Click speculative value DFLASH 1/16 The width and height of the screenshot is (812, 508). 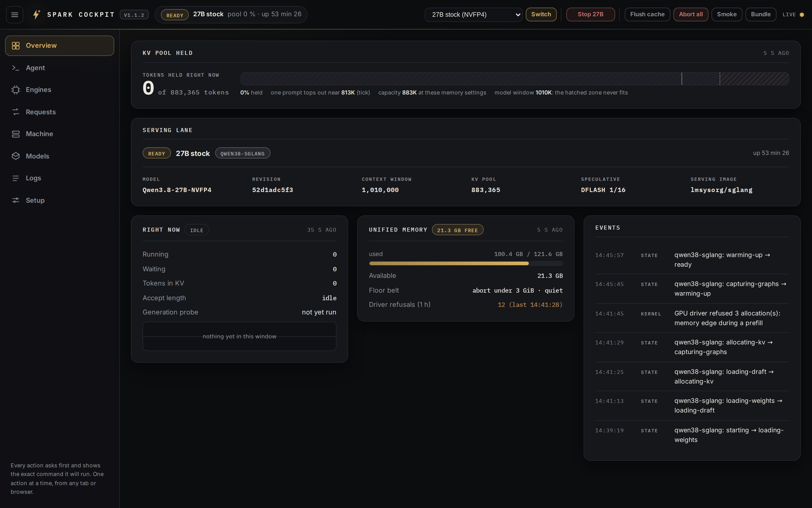tap(603, 190)
